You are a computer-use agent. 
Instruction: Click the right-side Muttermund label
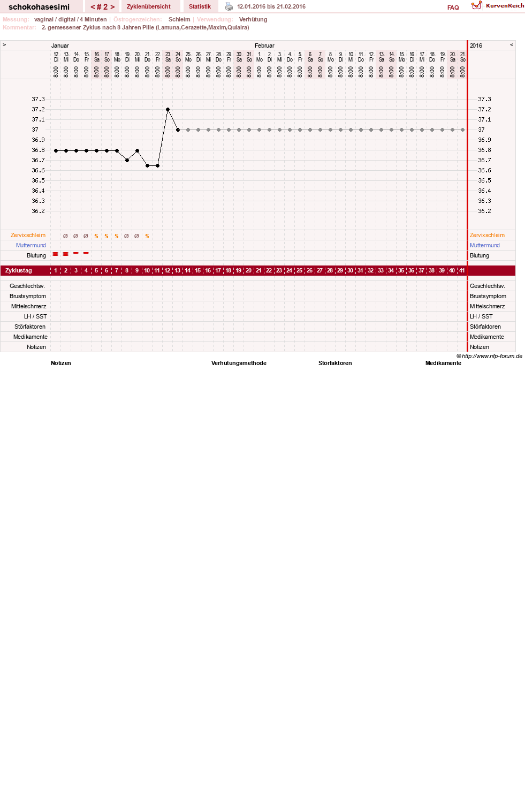(485, 245)
